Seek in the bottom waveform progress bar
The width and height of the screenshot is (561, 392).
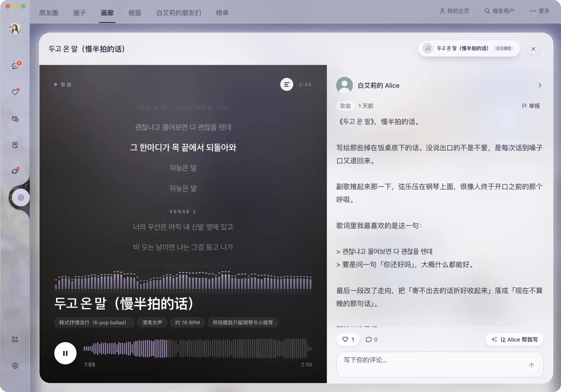(x=198, y=348)
